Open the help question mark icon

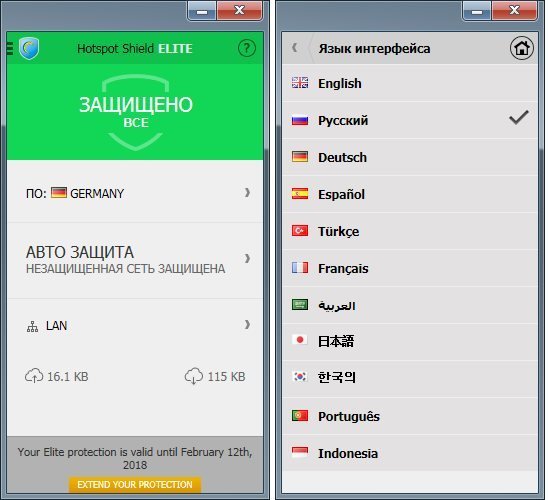point(247,48)
